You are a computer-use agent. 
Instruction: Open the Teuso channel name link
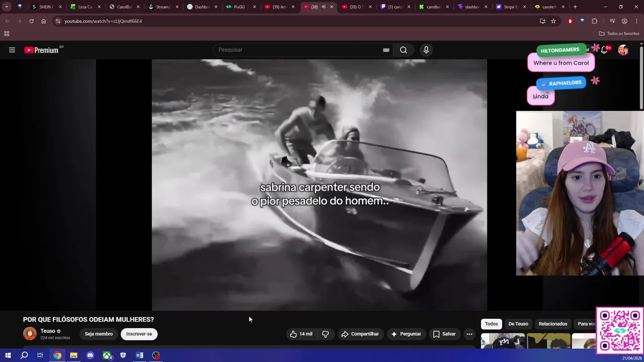48,331
